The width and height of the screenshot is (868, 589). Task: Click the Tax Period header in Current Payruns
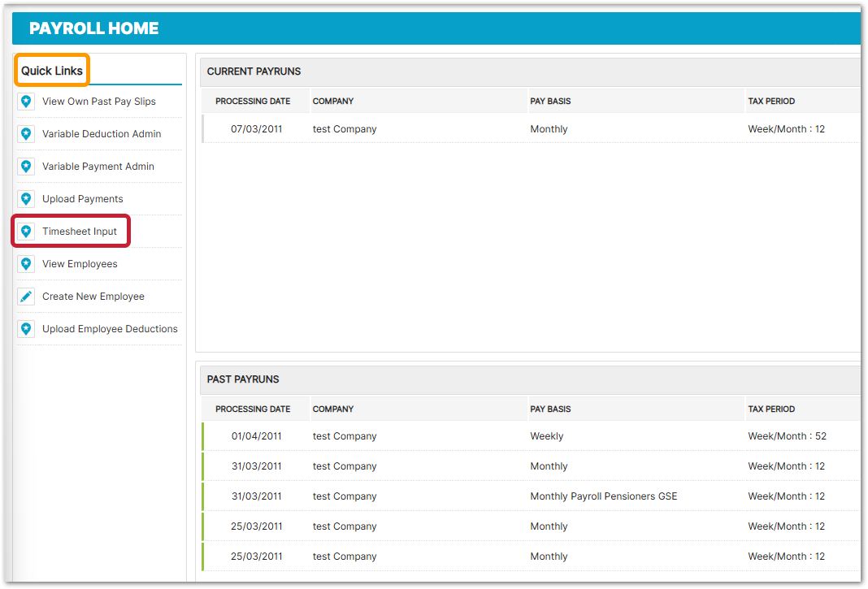[x=771, y=102]
